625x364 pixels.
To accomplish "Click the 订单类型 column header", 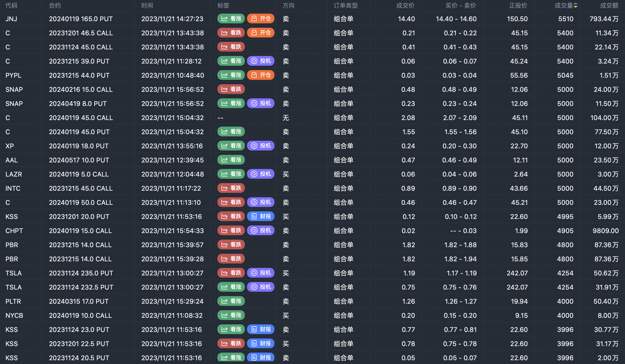I will coord(346,6).
